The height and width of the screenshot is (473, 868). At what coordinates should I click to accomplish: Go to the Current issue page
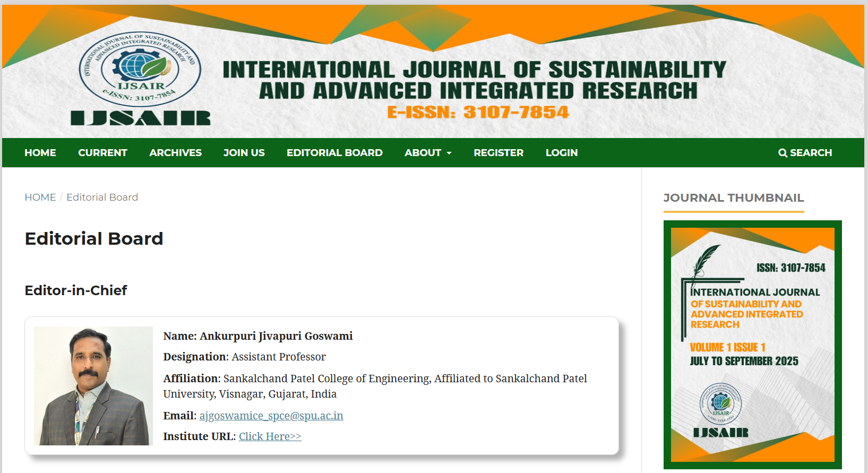(x=102, y=153)
